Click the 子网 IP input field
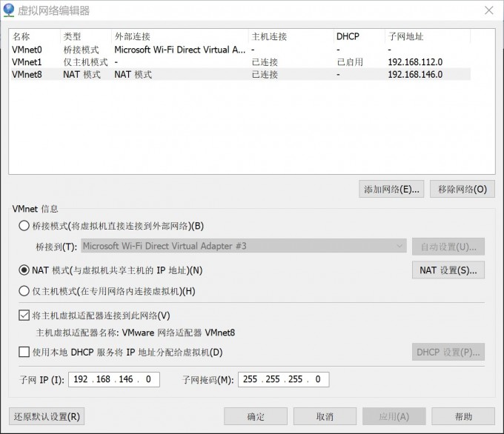504x434 pixels. click(113, 380)
